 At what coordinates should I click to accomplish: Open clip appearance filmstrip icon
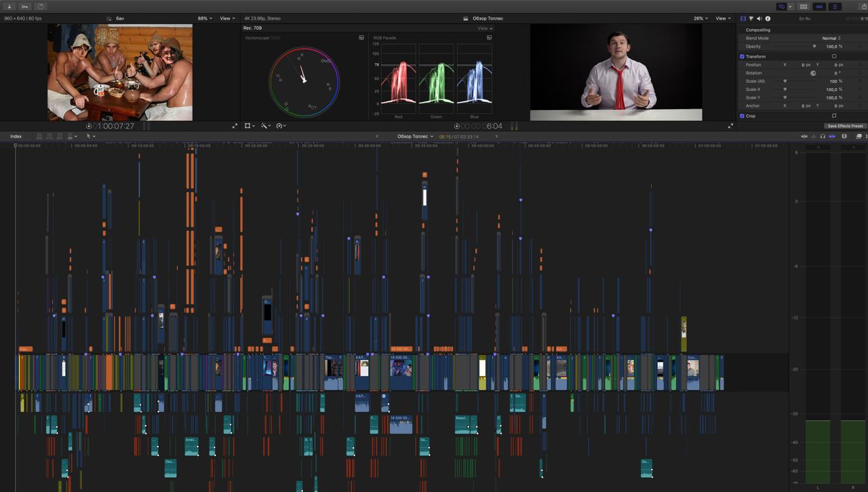[844, 136]
